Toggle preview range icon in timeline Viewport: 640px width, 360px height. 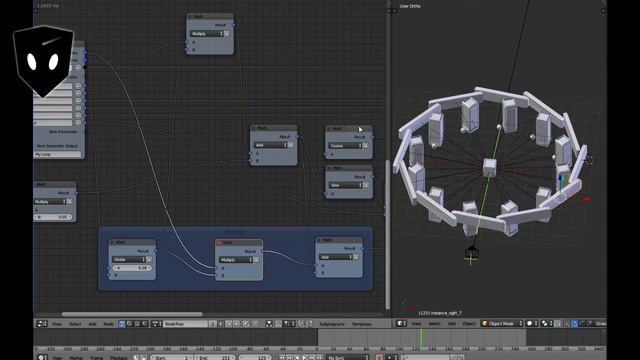tap(136, 357)
